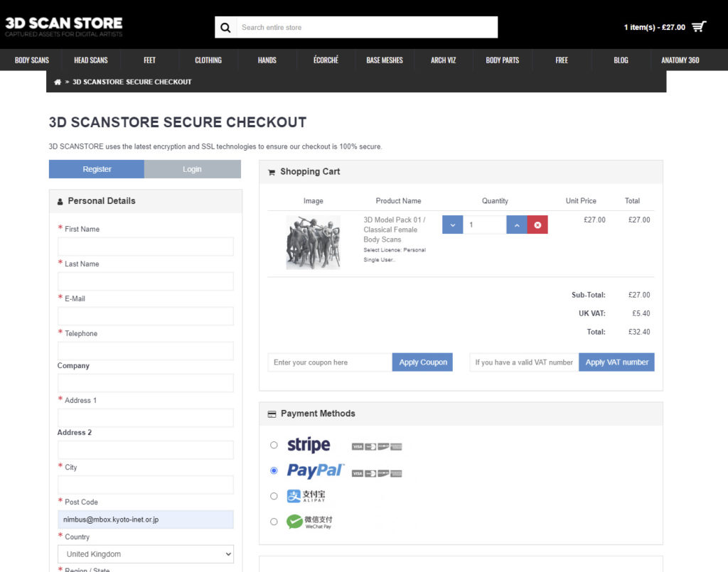Image resolution: width=728 pixels, height=572 pixels.
Task: Click the product thumbnail image
Action: (313, 242)
